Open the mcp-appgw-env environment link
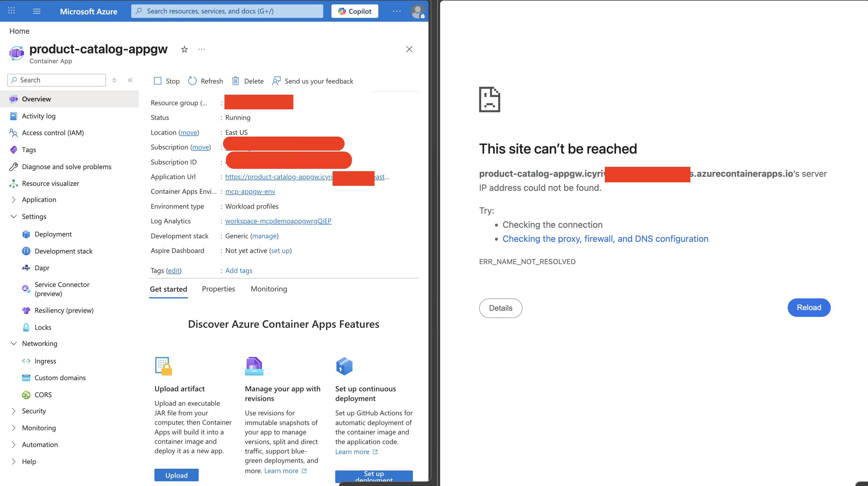 pos(250,191)
